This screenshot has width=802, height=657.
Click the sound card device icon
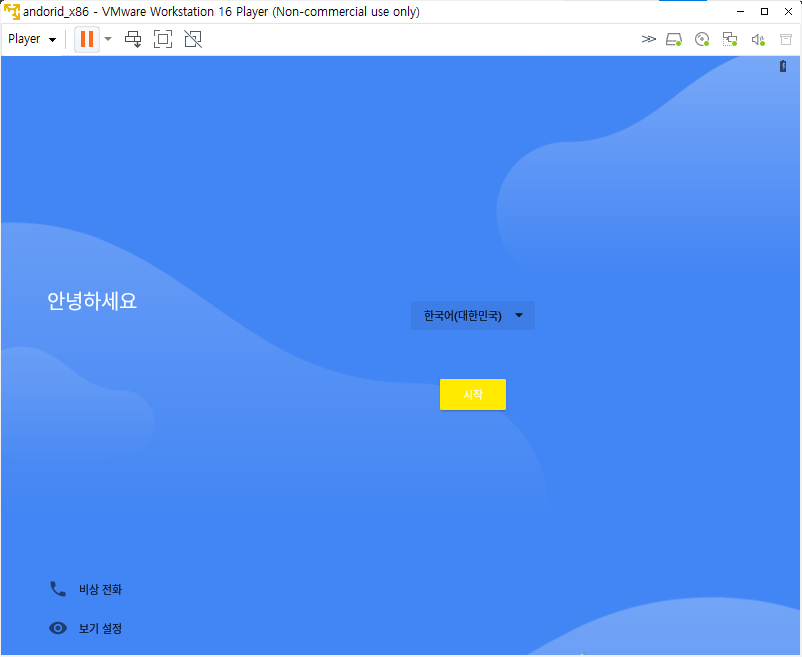pyautogui.click(x=758, y=39)
